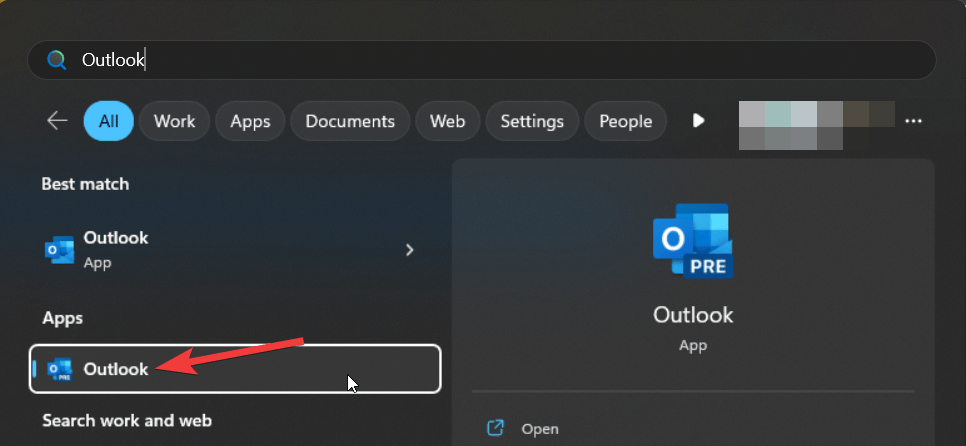This screenshot has width=966, height=446.
Task: Switch to the Apps filter tab
Action: click(x=250, y=121)
